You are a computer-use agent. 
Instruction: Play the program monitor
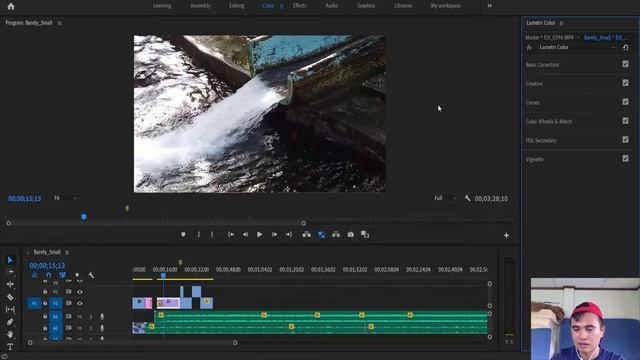click(260, 234)
